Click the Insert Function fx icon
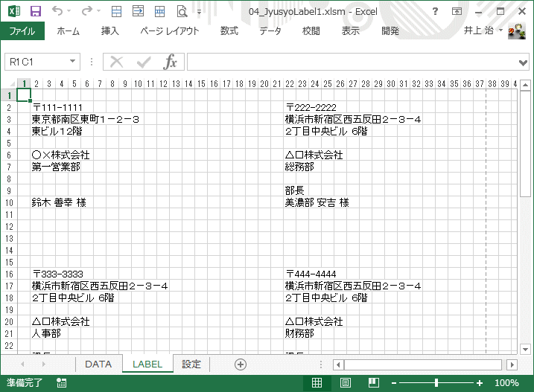Viewport: 534px width, 392px height. click(x=170, y=62)
